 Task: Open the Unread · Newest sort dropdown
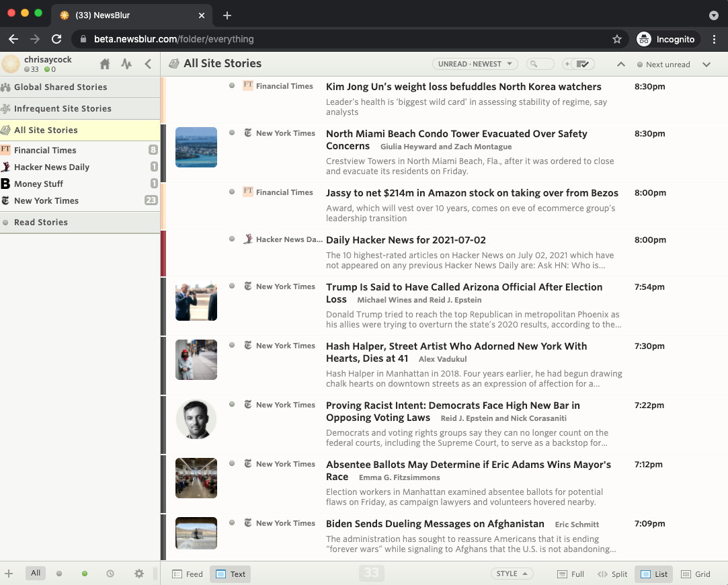point(475,64)
